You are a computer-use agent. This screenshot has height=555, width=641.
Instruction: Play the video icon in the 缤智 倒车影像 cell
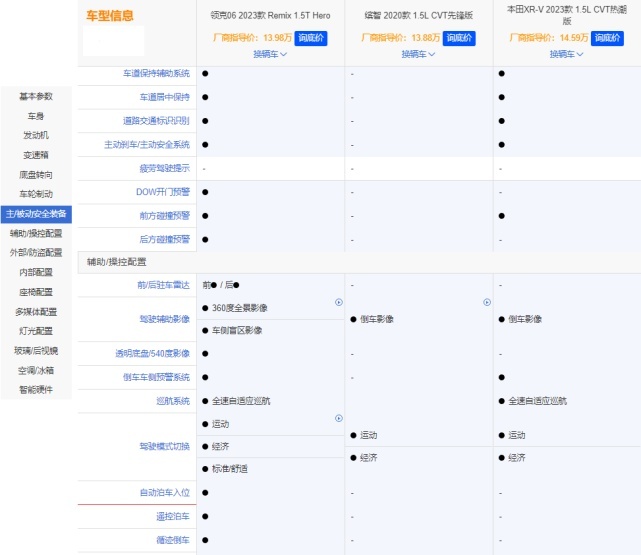click(487, 302)
